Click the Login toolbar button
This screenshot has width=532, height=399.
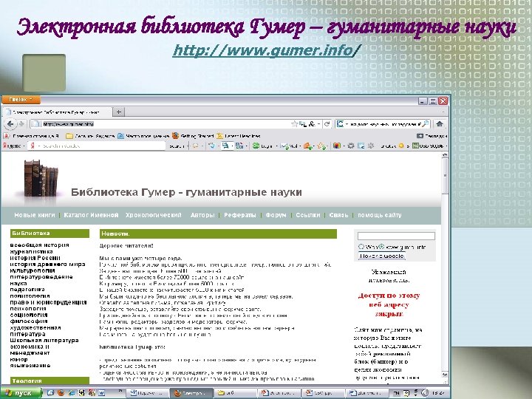point(263,146)
